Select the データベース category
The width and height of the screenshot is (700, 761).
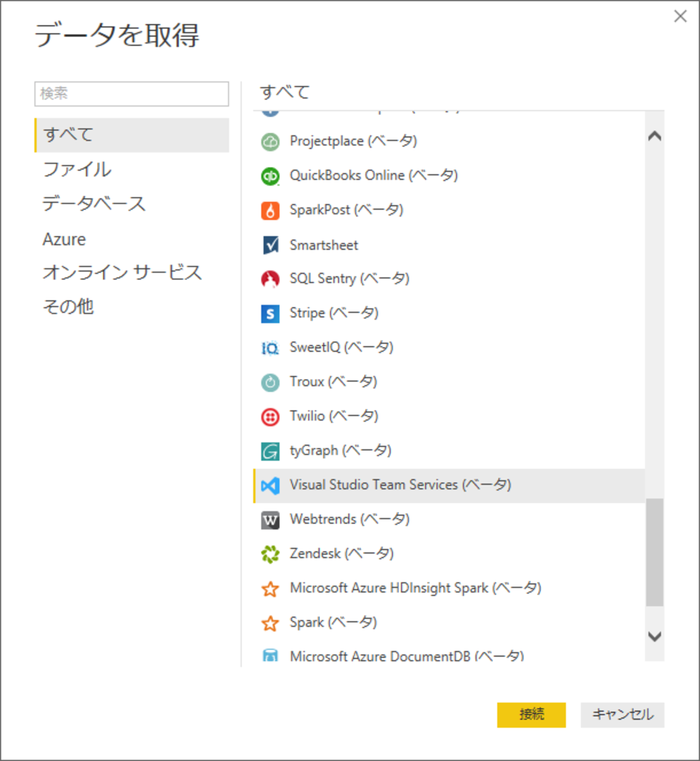tap(132, 204)
